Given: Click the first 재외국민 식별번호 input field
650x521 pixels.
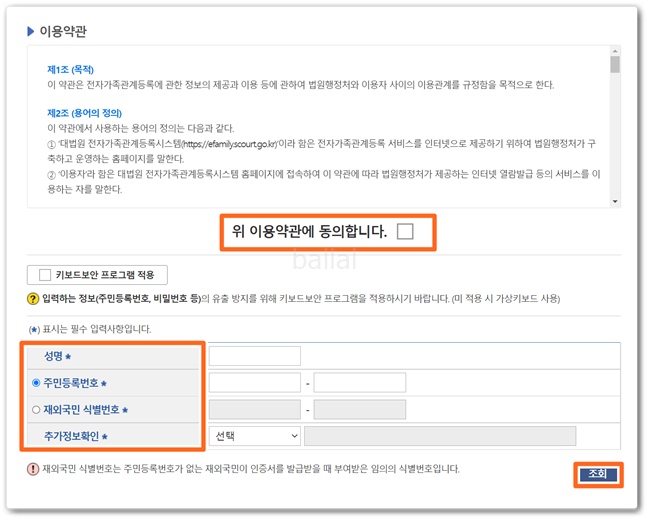Looking at the screenshot, I should tap(255, 410).
